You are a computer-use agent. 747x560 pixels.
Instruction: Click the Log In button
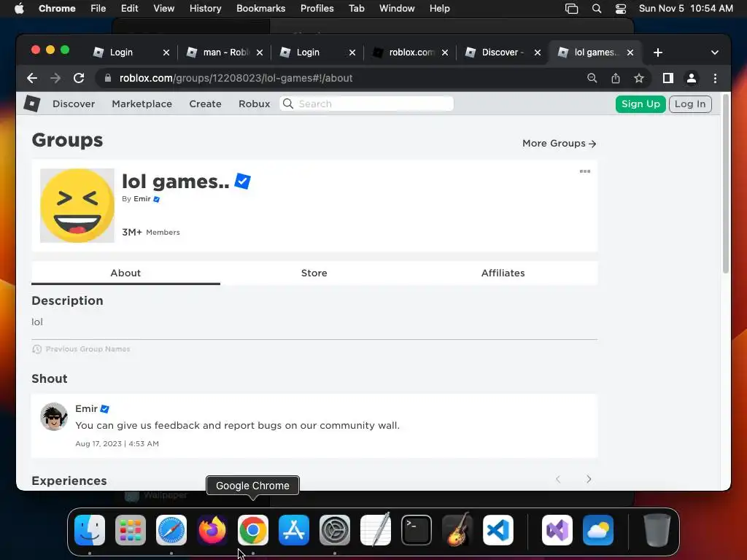tap(690, 104)
